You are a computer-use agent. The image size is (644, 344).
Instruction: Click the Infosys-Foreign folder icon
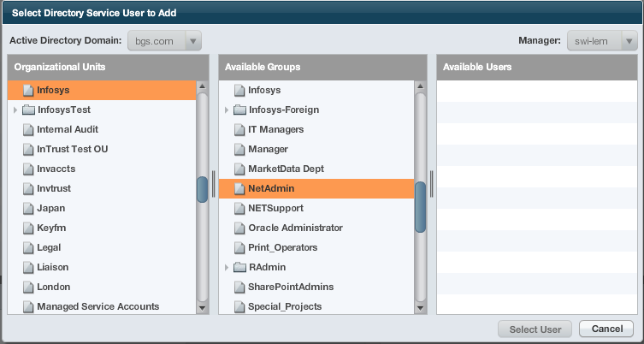pyautogui.click(x=239, y=110)
